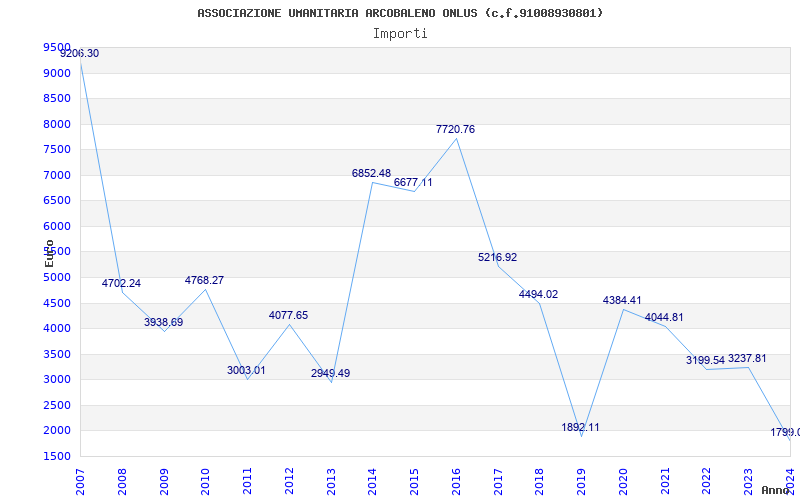Click the x-axis year 2015
Image resolution: width=800 pixels, height=500 pixels.
(x=414, y=482)
